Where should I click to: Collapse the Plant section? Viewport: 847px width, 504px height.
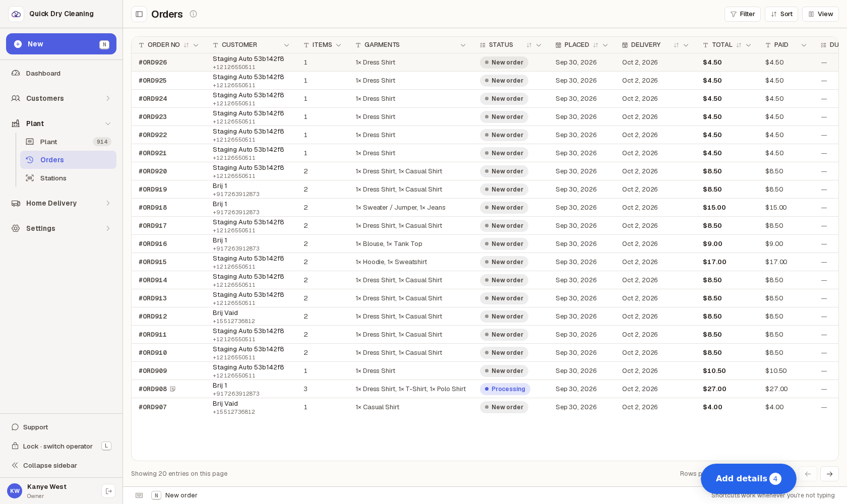[x=61, y=124]
